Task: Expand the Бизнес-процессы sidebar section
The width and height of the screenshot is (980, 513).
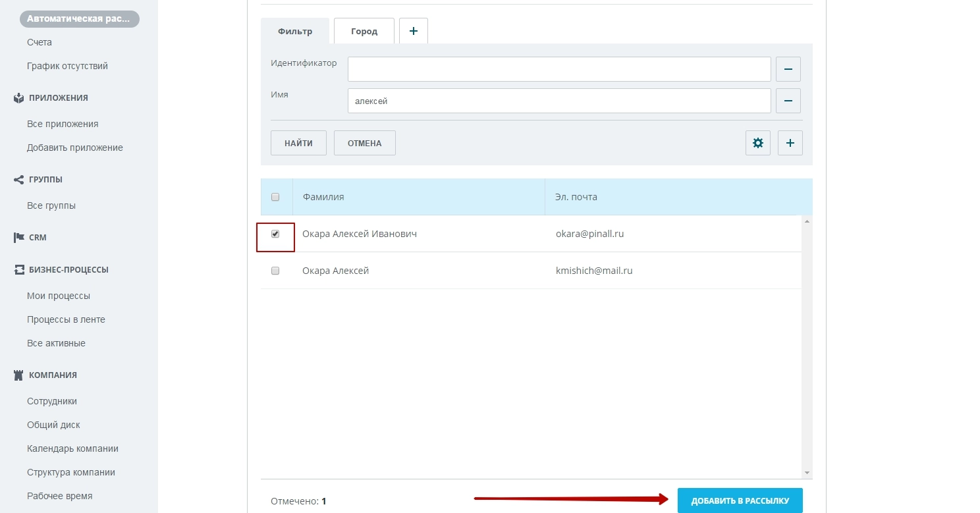Action: [68, 270]
